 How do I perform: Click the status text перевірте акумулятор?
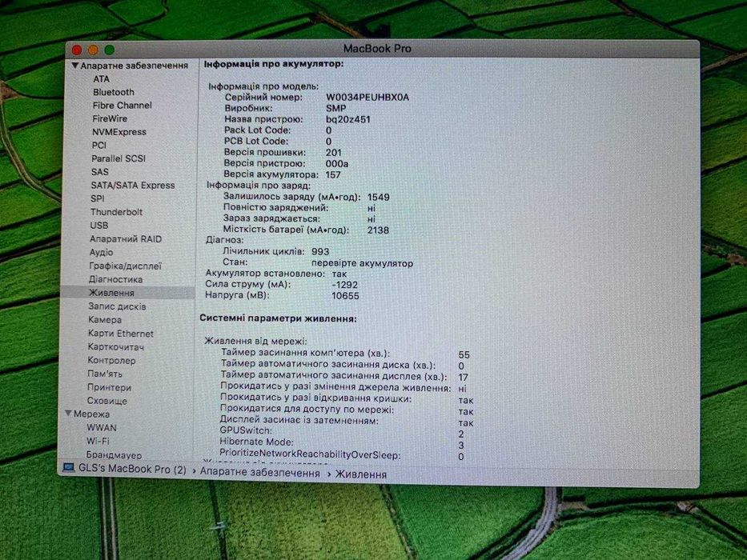[x=362, y=263]
